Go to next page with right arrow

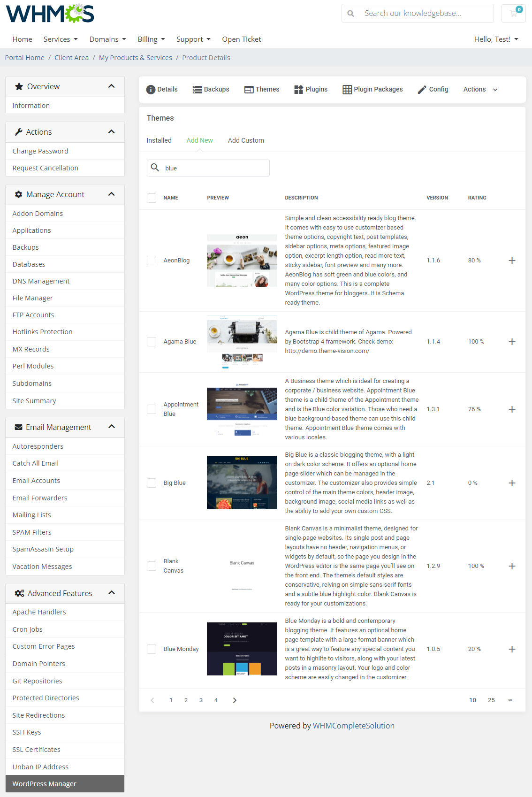coord(235,700)
